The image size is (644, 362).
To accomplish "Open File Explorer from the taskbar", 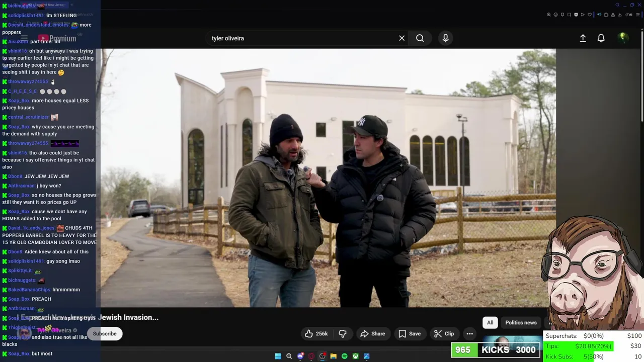I will coord(333,356).
